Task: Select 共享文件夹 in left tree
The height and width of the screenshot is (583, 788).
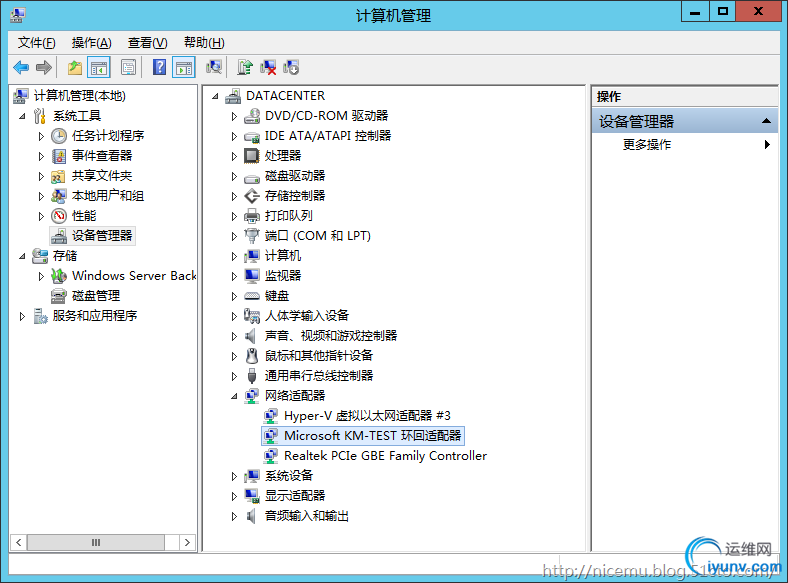Action: (102, 176)
